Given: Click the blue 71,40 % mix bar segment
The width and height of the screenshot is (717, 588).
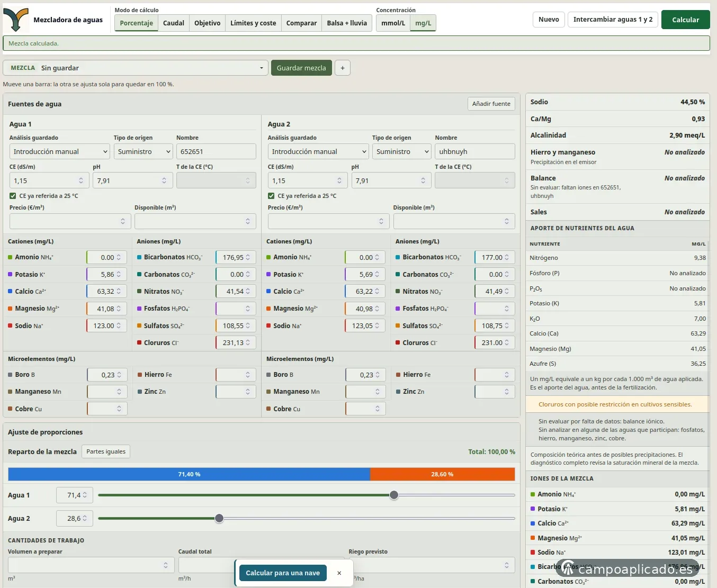Looking at the screenshot, I should 189,474.
